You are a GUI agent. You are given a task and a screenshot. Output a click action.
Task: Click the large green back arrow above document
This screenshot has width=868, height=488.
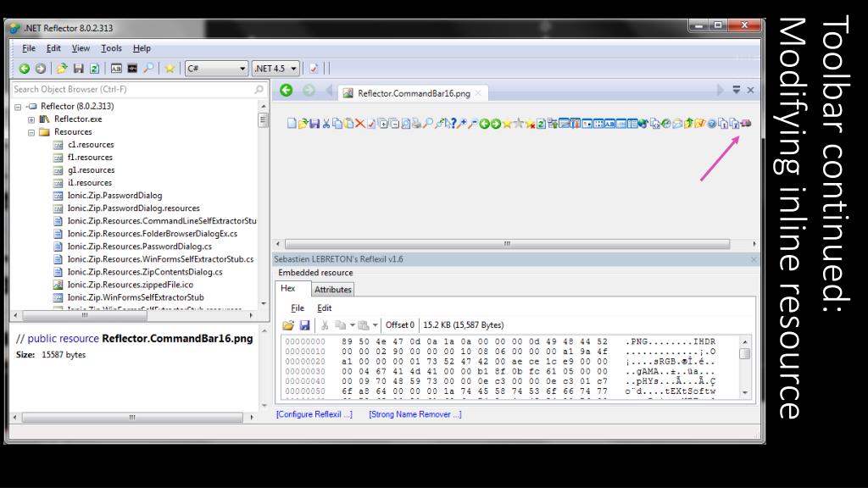pyautogui.click(x=287, y=90)
